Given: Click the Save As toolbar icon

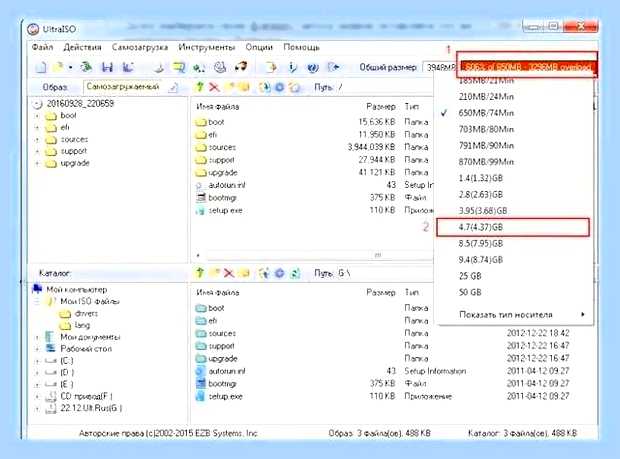Looking at the screenshot, I should point(128,68).
